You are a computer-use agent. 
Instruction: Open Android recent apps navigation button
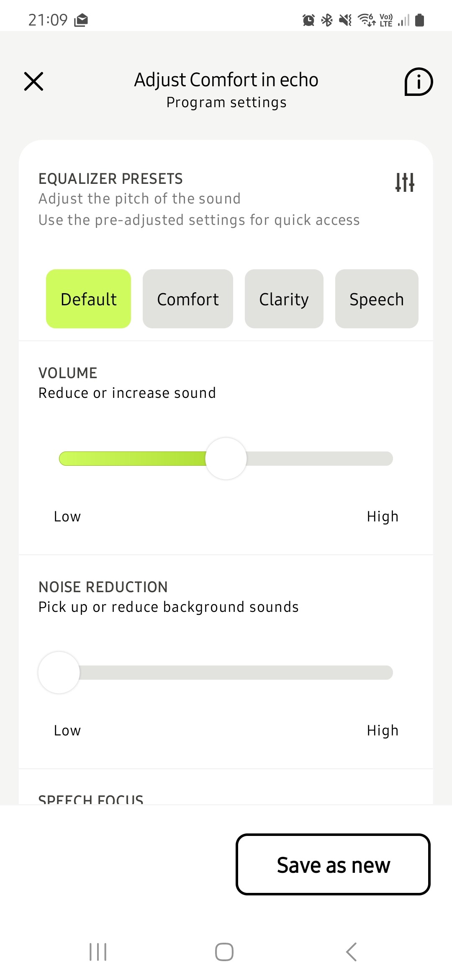(98, 952)
